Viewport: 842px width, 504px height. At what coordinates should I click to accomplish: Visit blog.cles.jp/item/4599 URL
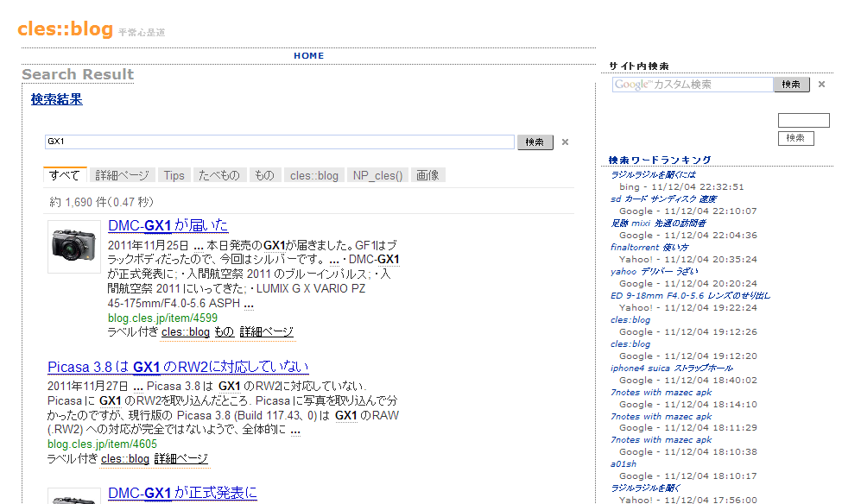tap(162, 318)
